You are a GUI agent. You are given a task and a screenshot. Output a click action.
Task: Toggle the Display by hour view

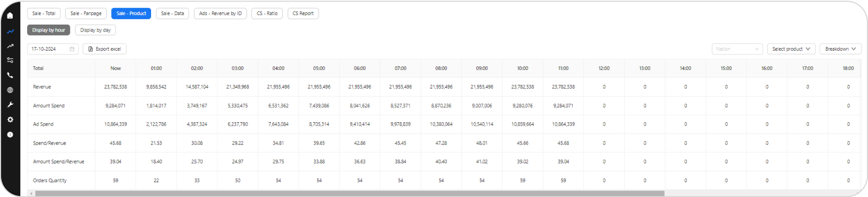(49, 30)
